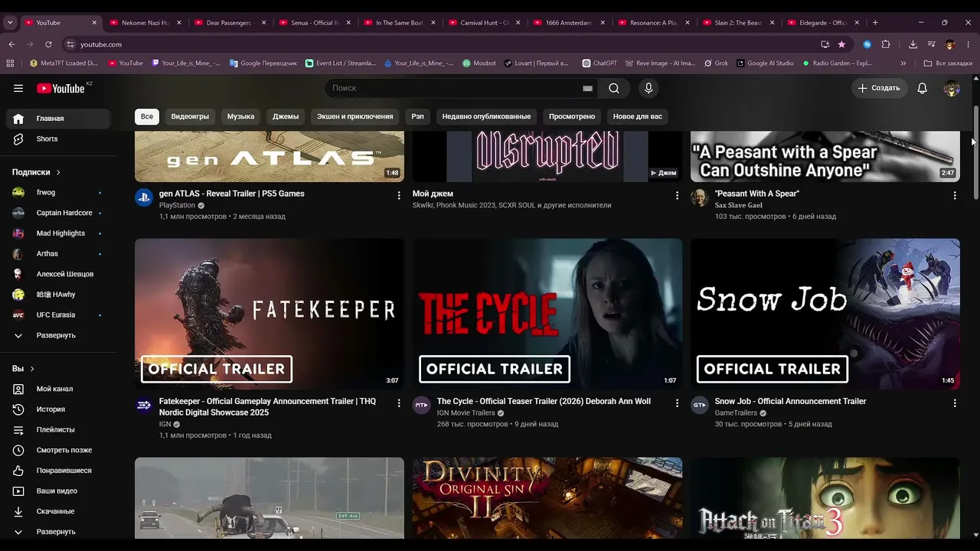Select the Рэп filter chip

point(417,116)
